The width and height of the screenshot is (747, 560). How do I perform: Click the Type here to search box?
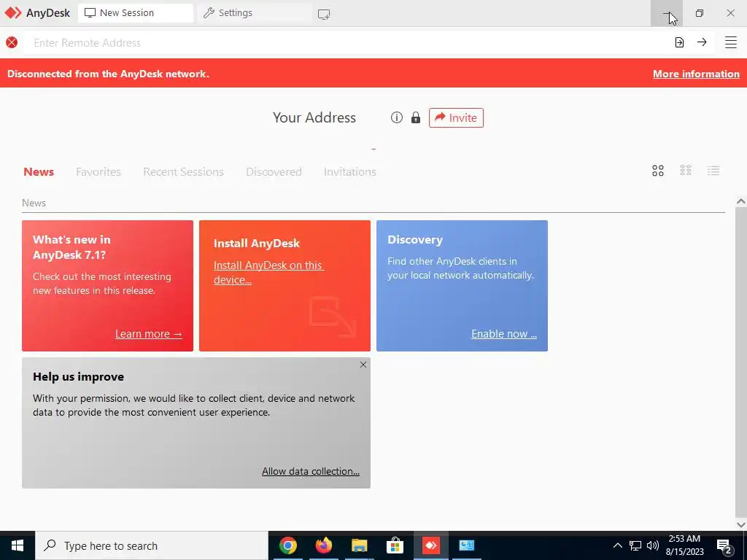point(152,545)
